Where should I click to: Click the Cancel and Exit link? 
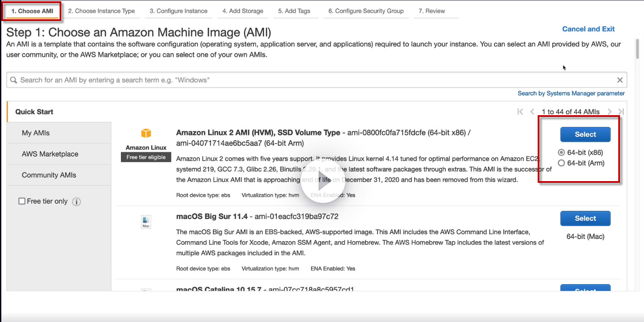pyautogui.click(x=588, y=29)
